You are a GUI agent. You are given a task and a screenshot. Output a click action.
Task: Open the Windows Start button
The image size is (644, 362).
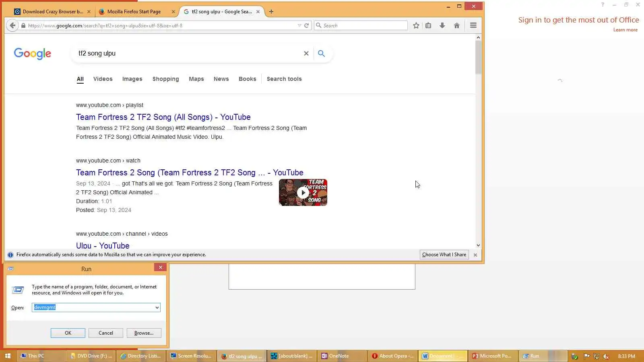[x=8, y=356]
